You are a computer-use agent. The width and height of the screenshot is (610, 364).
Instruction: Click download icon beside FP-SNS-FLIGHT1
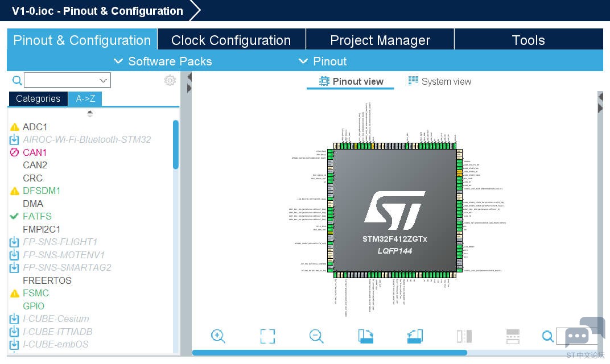14,242
